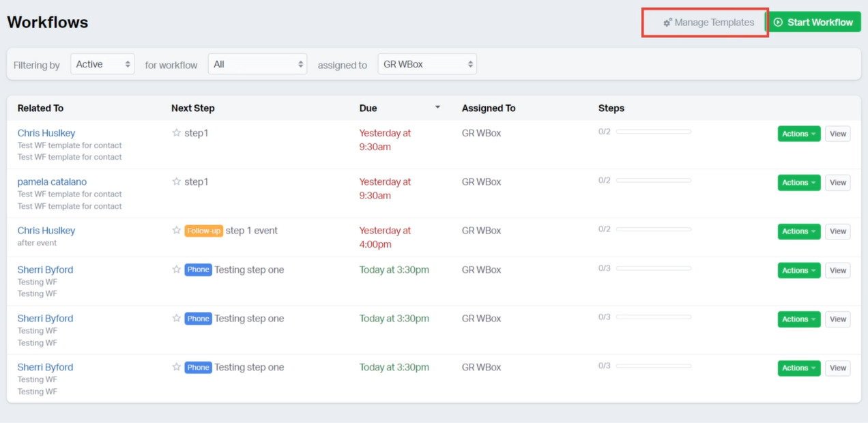
Task: Open the workflow filter dropdown showing All
Action: [257, 63]
